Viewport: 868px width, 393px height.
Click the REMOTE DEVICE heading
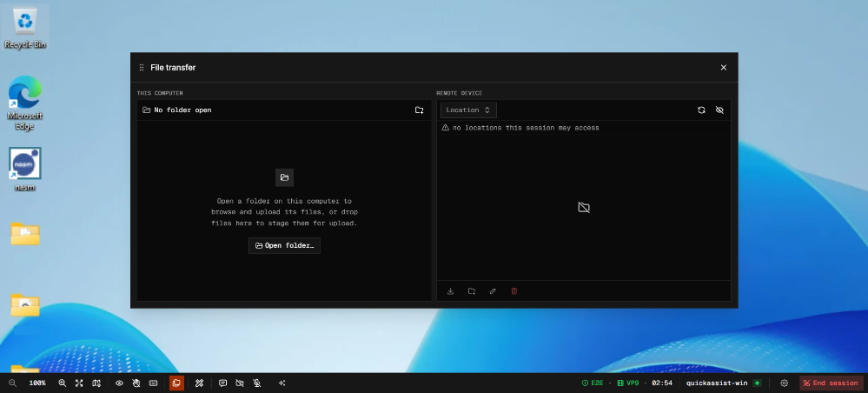(460, 93)
